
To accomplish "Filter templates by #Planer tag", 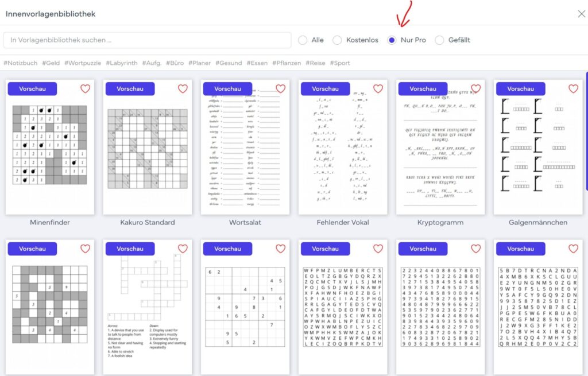I will point(199,63).
